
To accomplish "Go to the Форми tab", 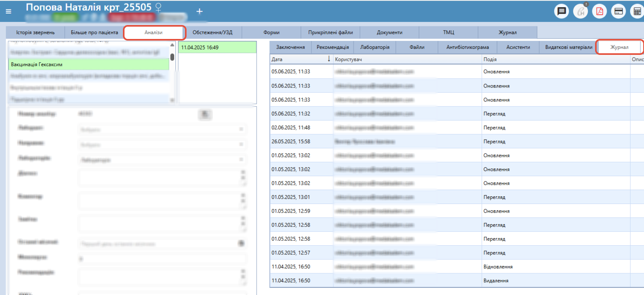I will click(x=271, y=32).
